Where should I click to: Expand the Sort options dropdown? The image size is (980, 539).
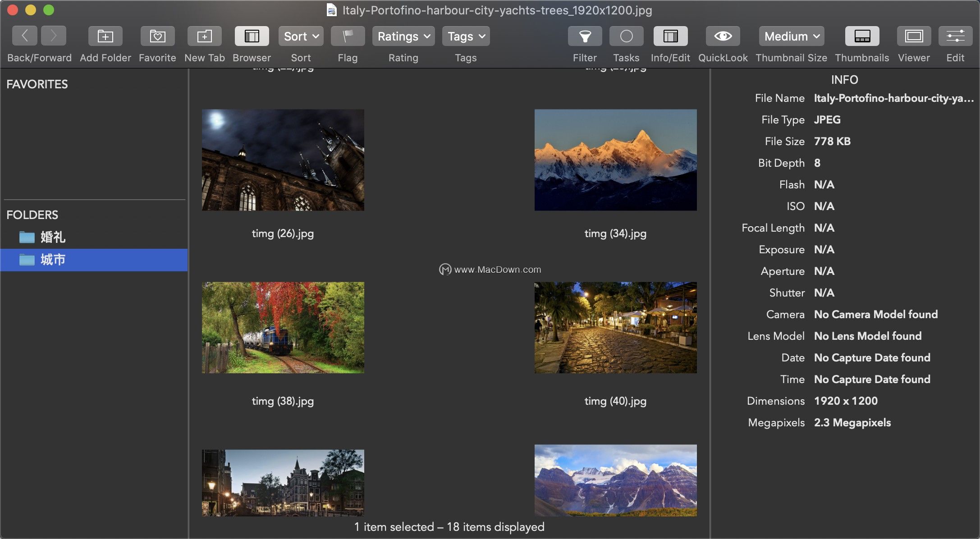point(300,36)
